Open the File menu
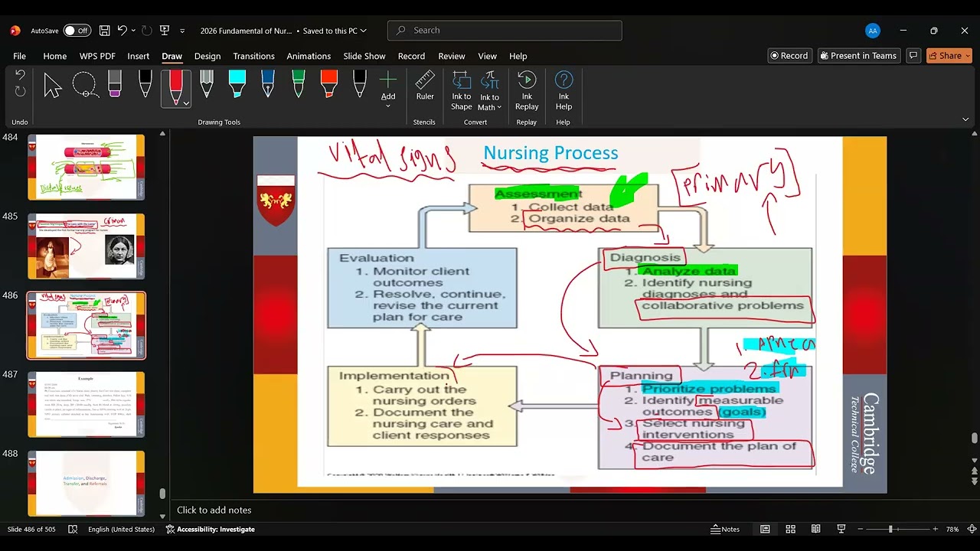This screenshot has width=980, height=551. (20, 56)
